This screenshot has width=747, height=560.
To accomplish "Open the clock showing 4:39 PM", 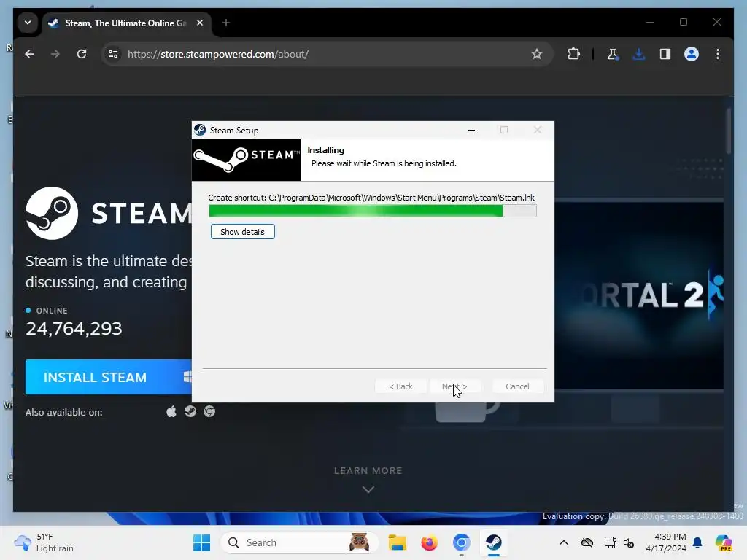I will coord(666,542).
